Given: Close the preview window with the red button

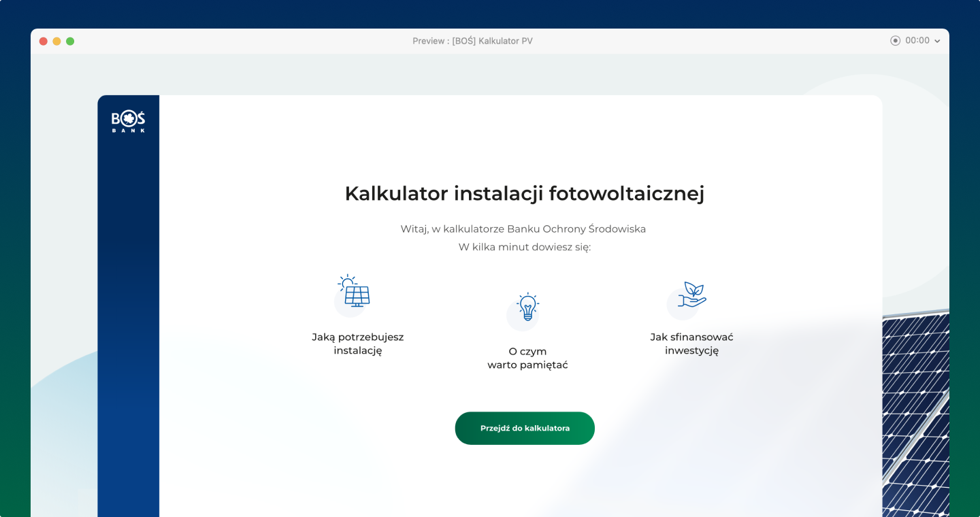Looking at the screenshot, I should click(44, 41).
